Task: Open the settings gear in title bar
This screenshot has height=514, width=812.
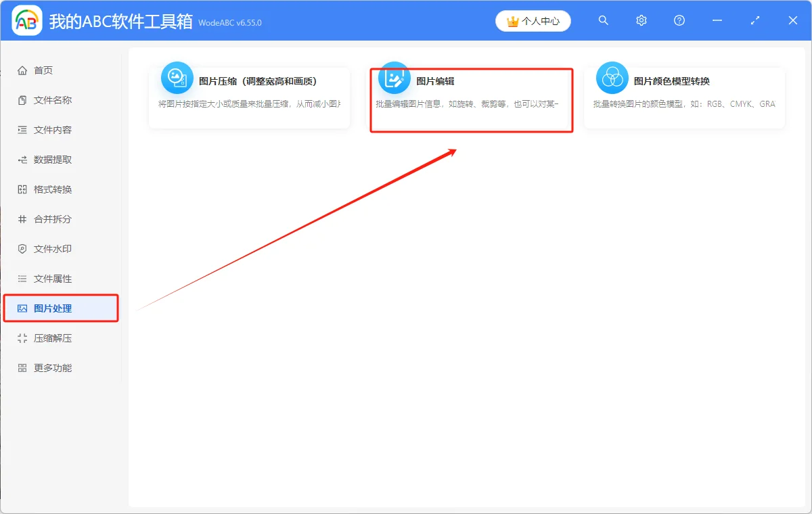Action: click(641, 20)
